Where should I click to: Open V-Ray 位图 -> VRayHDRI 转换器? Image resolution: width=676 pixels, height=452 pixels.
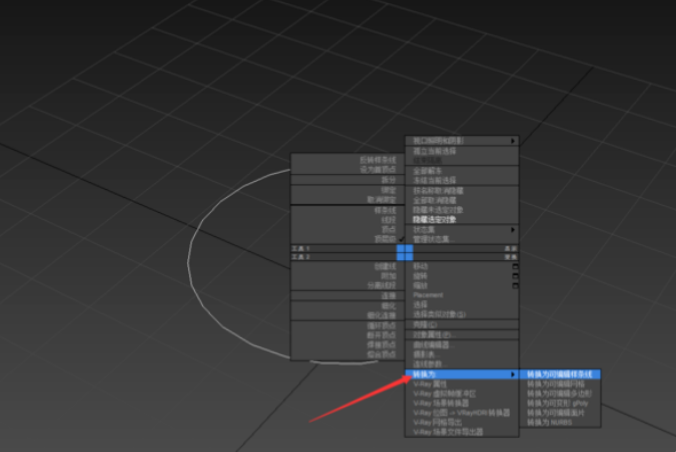[x=462, y=413]
